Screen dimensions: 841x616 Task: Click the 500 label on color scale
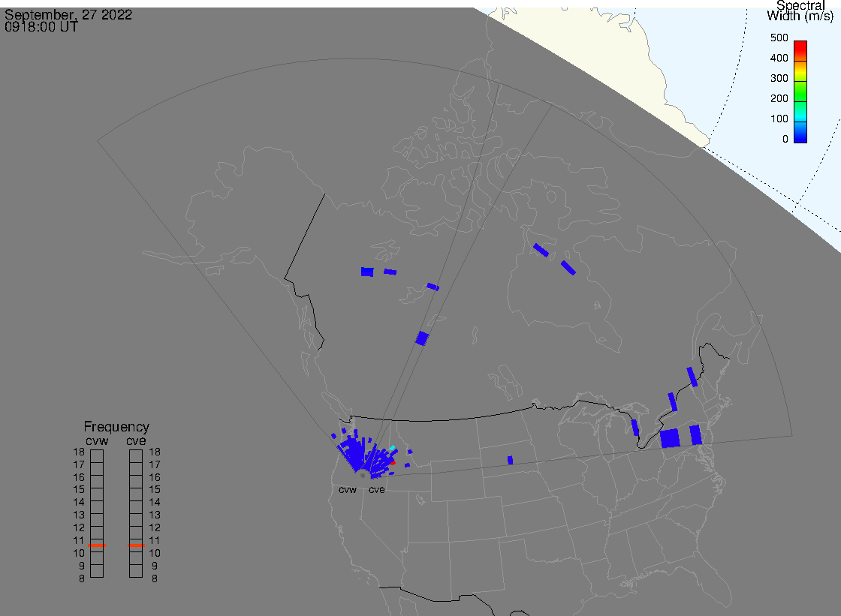point(779,38)
